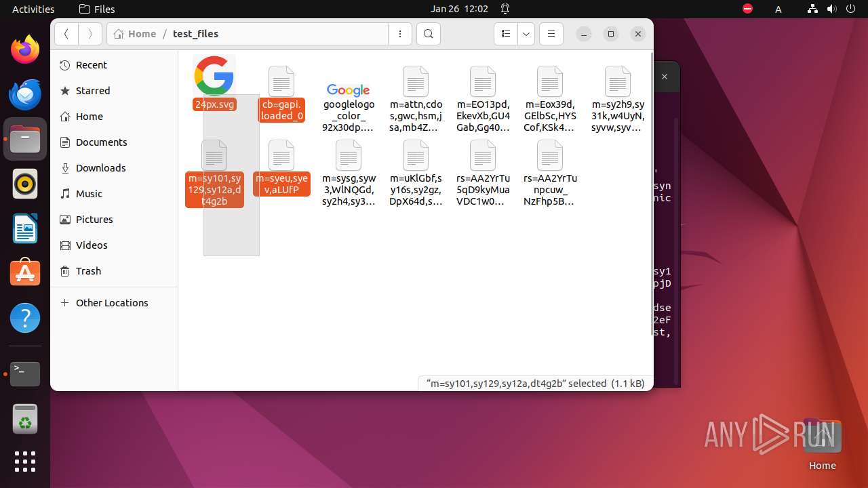Viewport: 868px width, 488px height.
Task: Open Activities overview
Action: click(33, 9)
